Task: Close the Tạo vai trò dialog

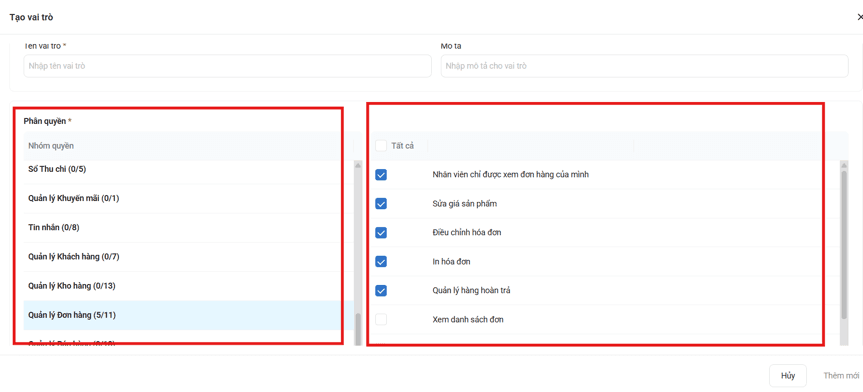Action: pyautogui.click(x=859, y=17)
